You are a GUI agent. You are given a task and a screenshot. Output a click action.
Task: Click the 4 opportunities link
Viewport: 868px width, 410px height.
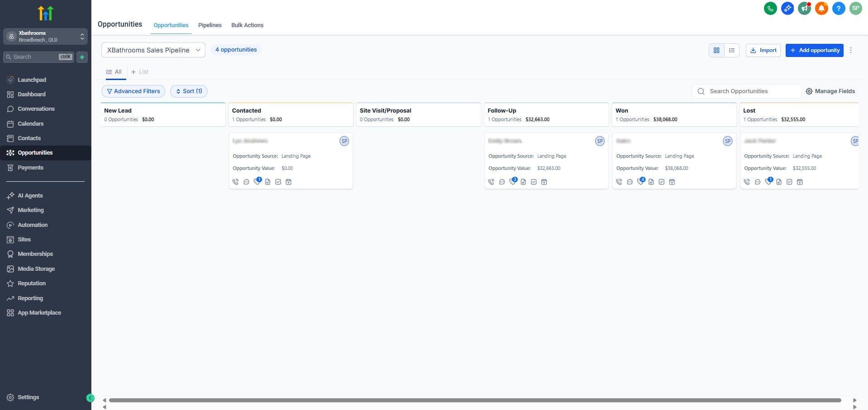[x=236, y=49]
